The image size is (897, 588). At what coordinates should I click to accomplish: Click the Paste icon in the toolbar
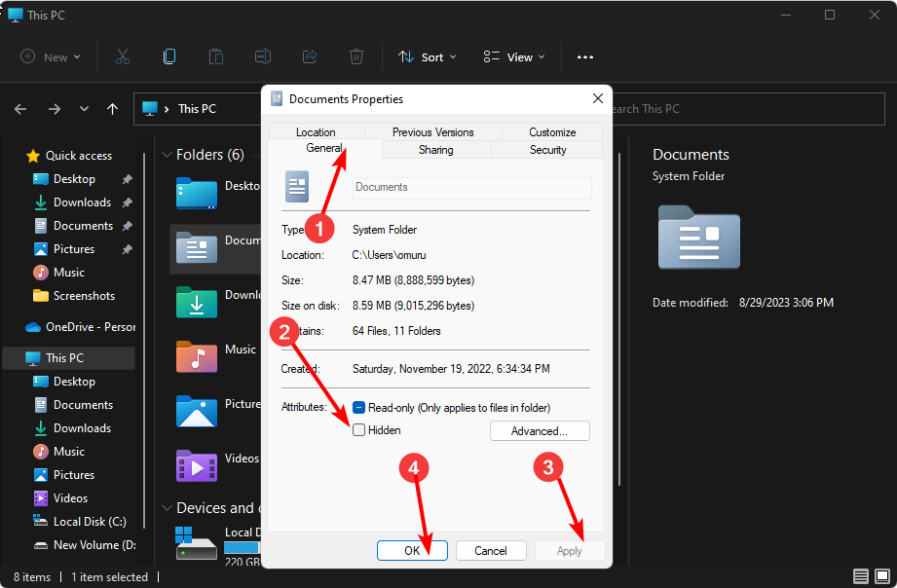215,56
